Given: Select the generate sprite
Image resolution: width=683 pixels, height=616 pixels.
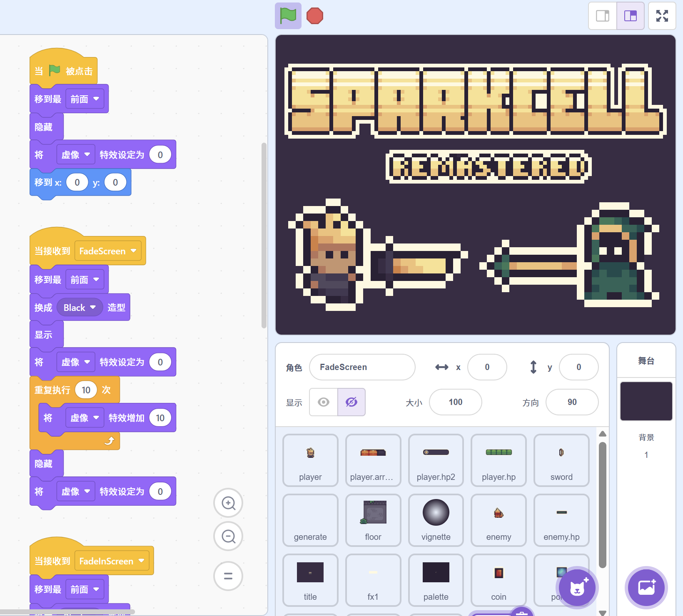Looking at the screenshot, I should point(310,520).
